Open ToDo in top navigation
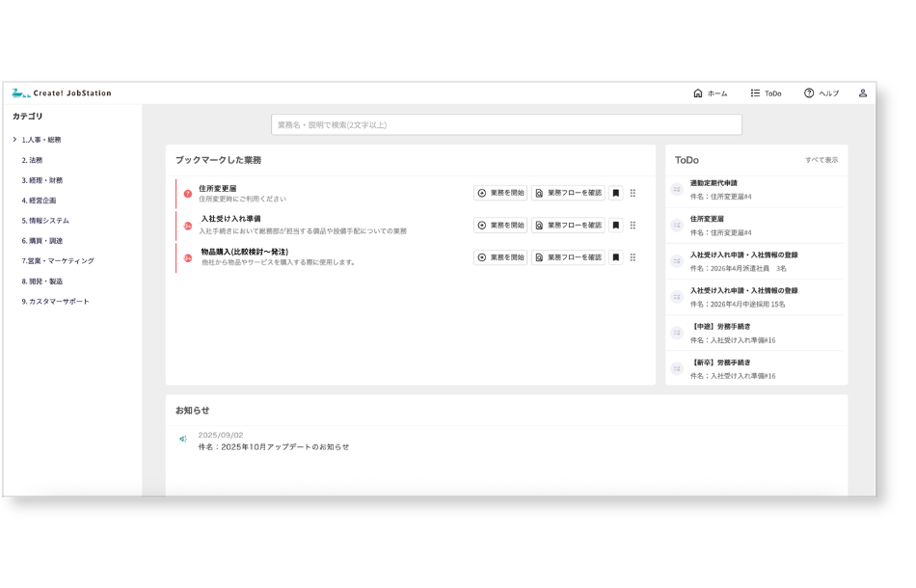The width and height of the screenshot is (916, 588). point(766,94)
